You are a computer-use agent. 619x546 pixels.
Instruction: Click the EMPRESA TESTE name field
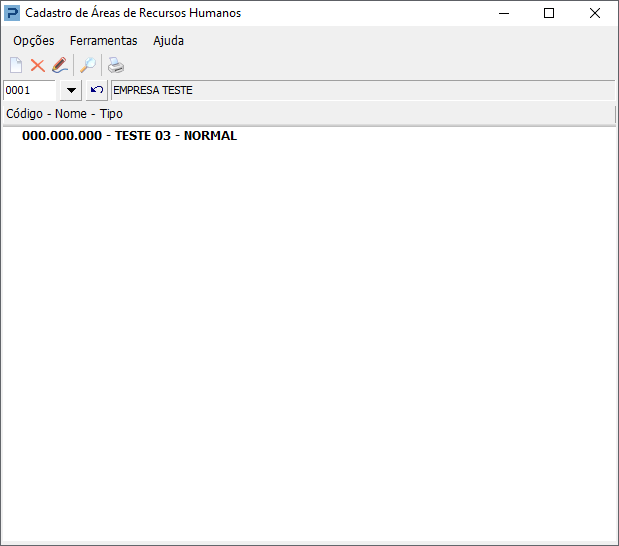coord(363,90)
